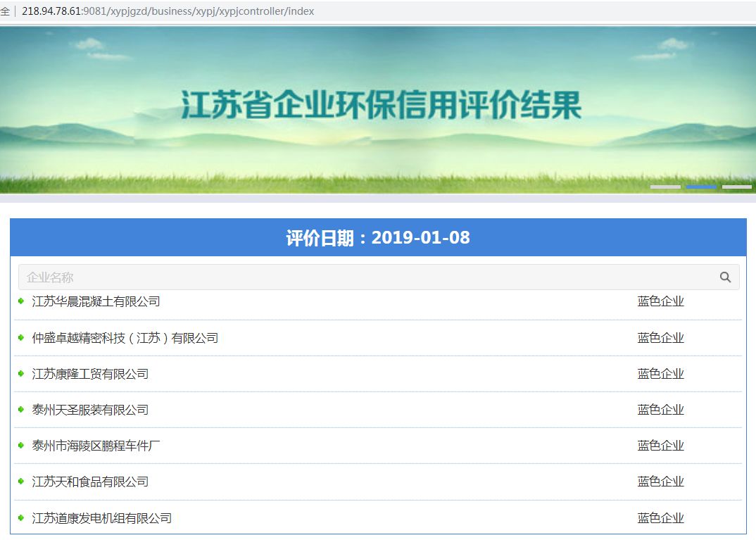This screenshot has width=756, height=540.
Task: Click green bullet beside 江苏康隆工贸有限公司
Action: 21,374
